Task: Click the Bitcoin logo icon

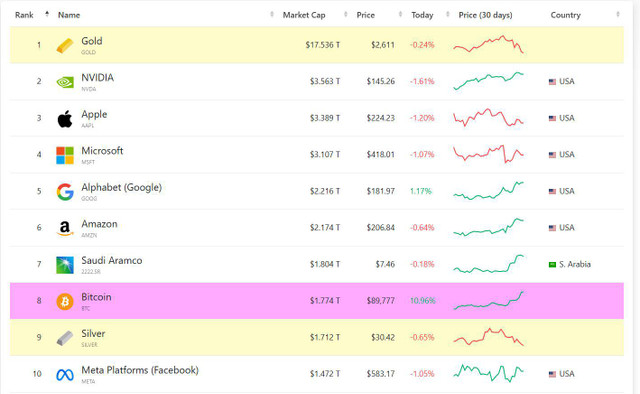Action: (x=65, y=301)
